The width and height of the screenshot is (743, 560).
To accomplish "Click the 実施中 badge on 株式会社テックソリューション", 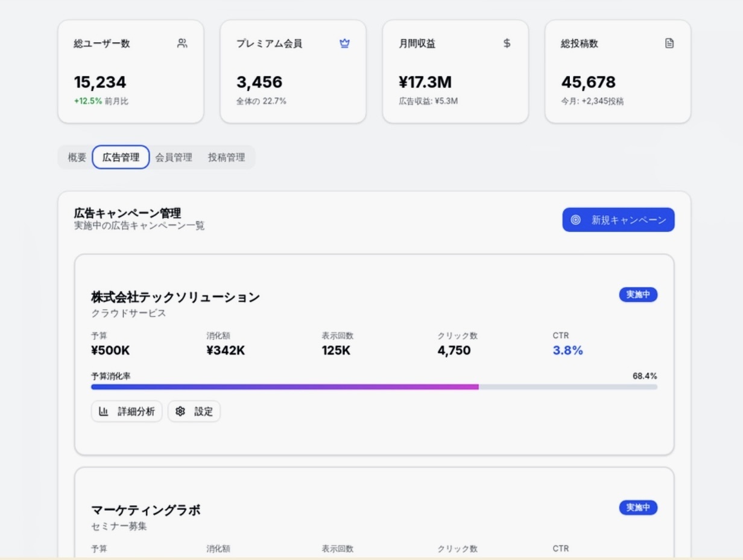I will click(x=638, y=295).
